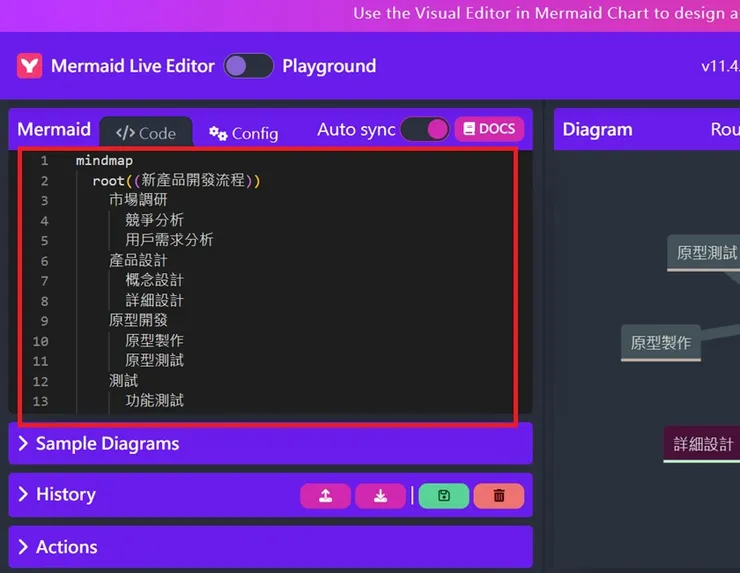Screen dimensions: 740x573
Task: Click the word mindmap on line 1
Action: pyautogui.click(x=104, y=160)
